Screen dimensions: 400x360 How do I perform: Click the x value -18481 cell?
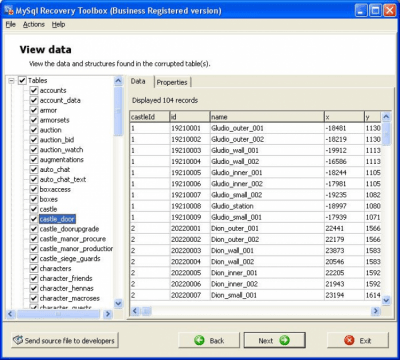(344, 128)
